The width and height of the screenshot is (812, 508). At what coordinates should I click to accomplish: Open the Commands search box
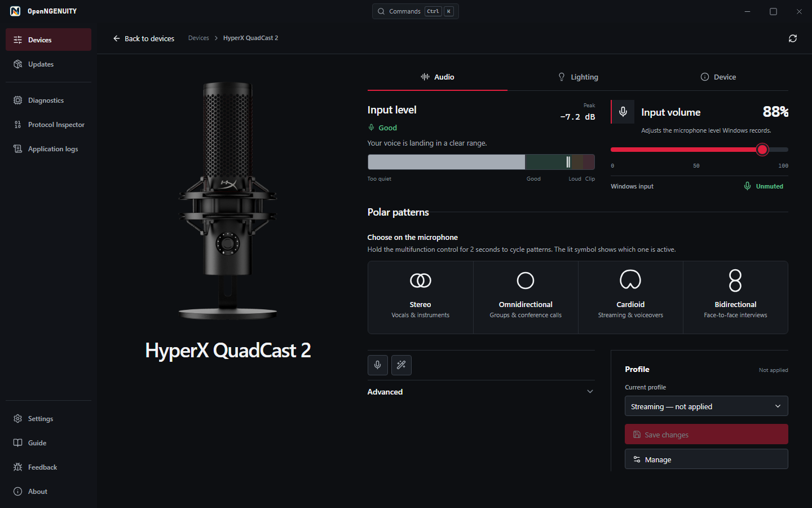[x=416, y=11]
